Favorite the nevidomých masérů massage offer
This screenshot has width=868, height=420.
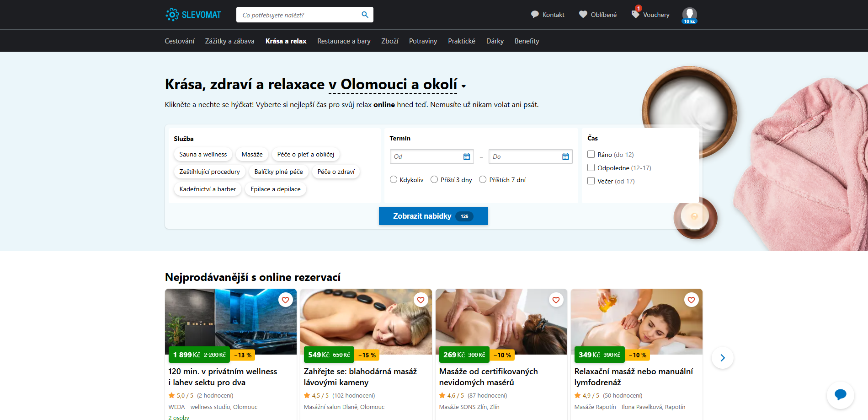(x=556, y=300)
